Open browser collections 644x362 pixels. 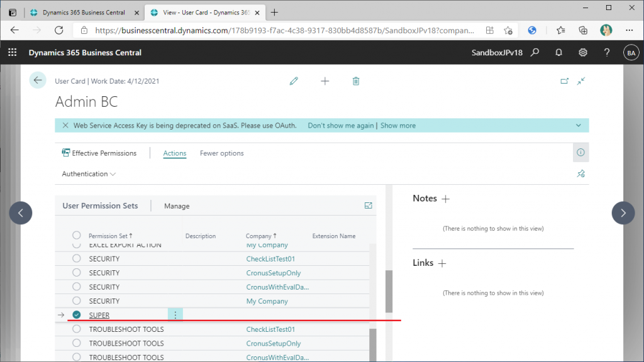pyautogui.click(x=583, y=30)
